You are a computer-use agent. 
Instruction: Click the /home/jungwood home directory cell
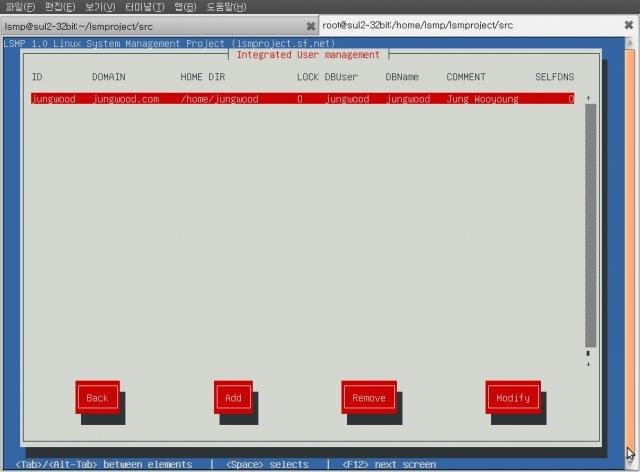219,99
